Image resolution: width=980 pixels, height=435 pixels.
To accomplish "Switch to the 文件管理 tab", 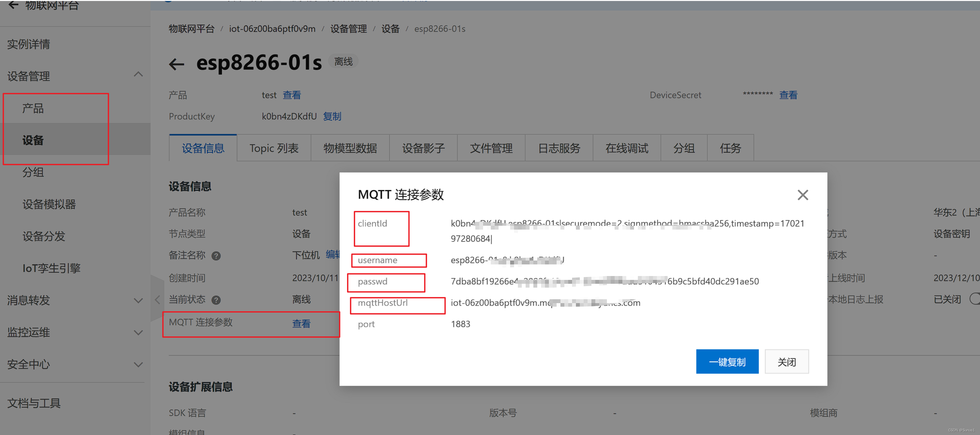I will coord(491,148).
